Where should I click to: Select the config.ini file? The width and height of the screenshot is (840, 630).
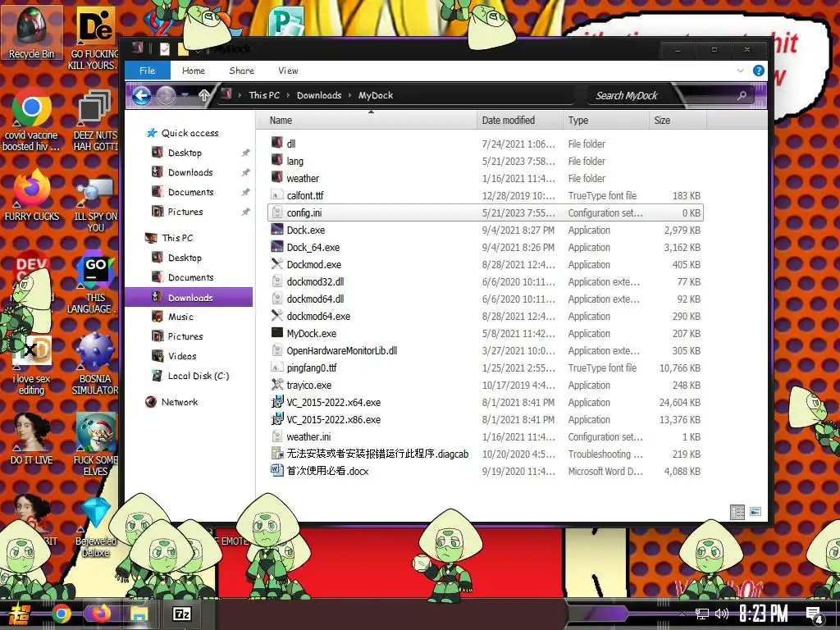click(x=486, y=212)
